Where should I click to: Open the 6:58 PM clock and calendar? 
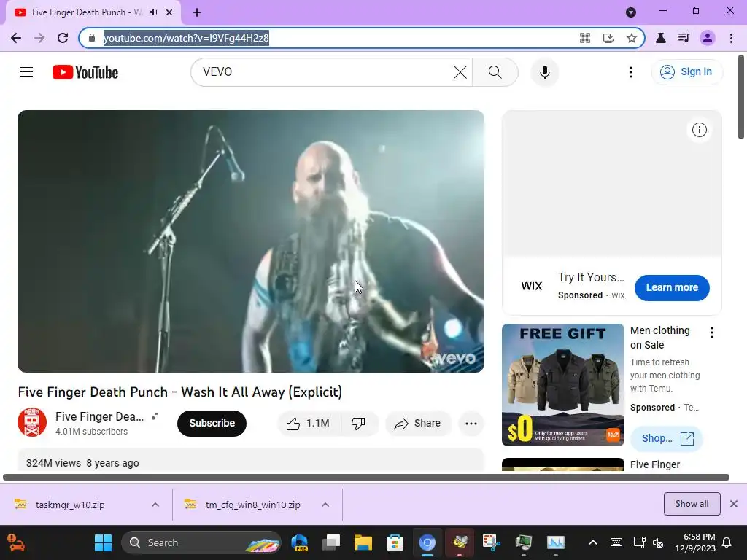click(x=695, y=542)
